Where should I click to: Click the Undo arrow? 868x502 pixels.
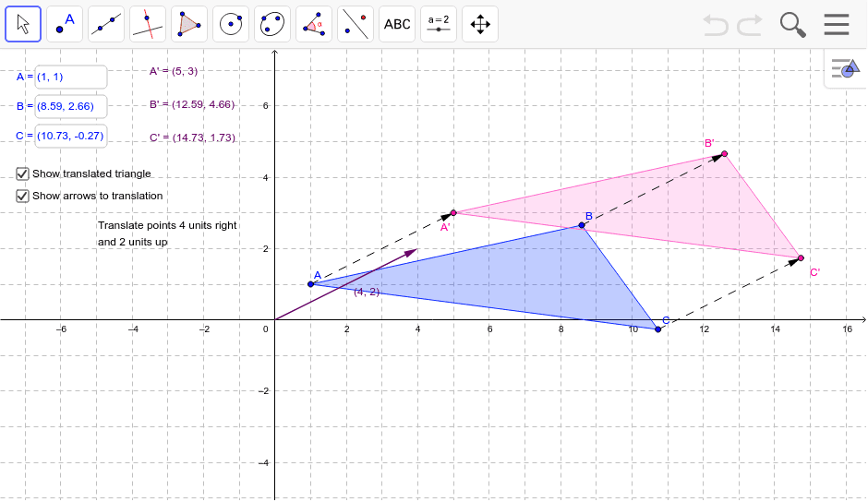716,25
